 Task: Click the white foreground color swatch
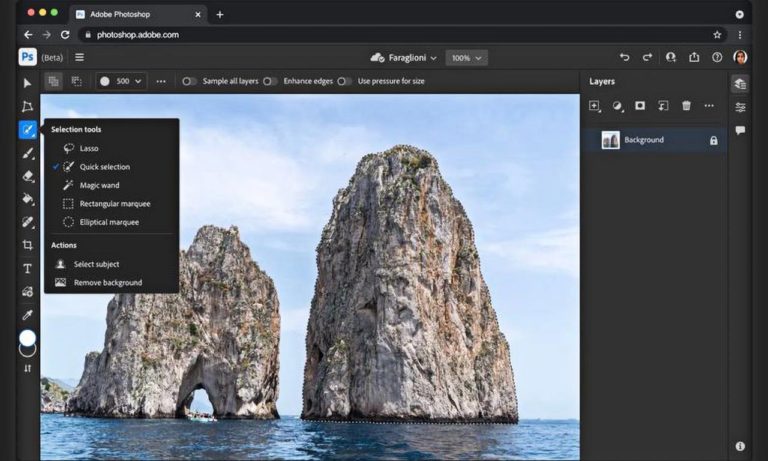click(27, 338)
